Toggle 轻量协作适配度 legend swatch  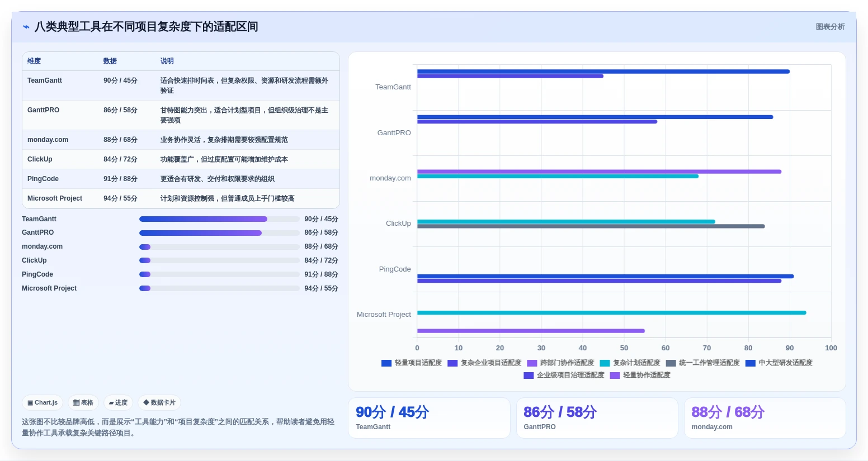[615, 376]
